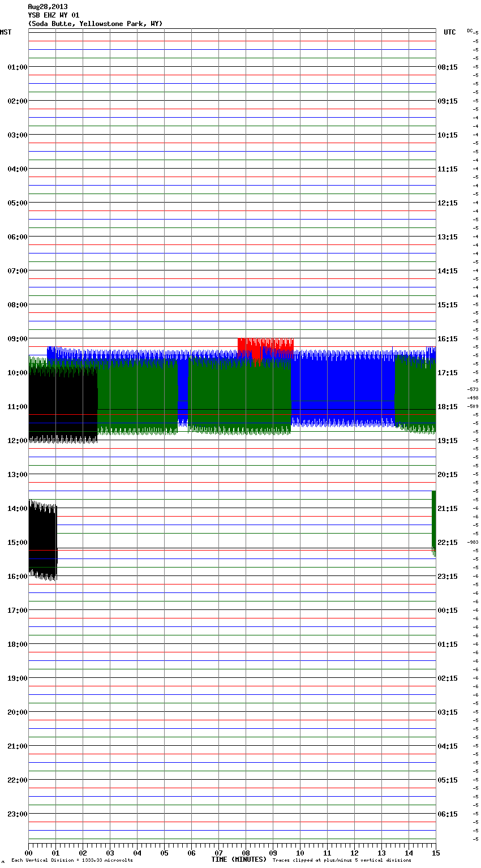Click the DC value -498
Image resolution: width=481 pixels, height=868 pixels.
(x=473, y=398)
